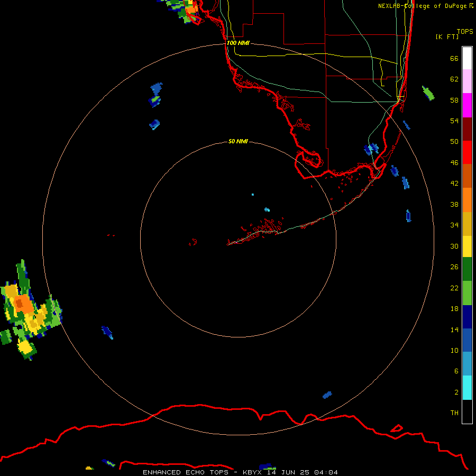This screenshot has width=476, height=476.
Task: Click the TOPS legend title
Action: (465, 31)
